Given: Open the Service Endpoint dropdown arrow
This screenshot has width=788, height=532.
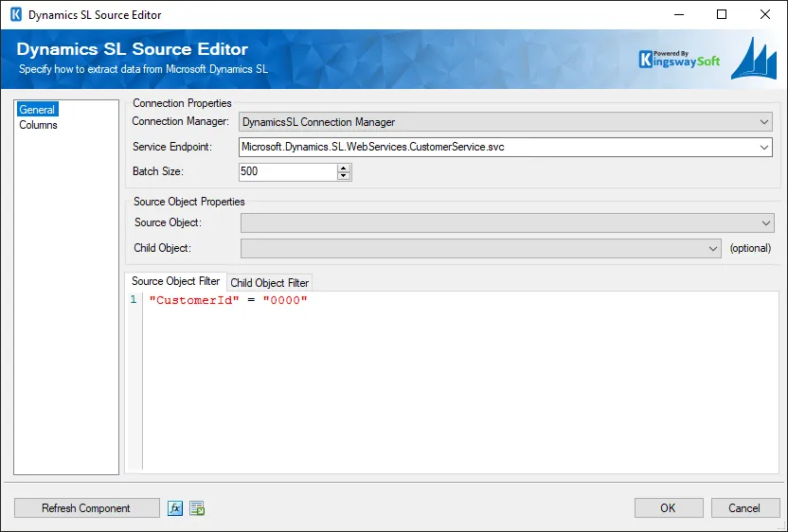Looking at the screenshot, I should pos(764,147).
